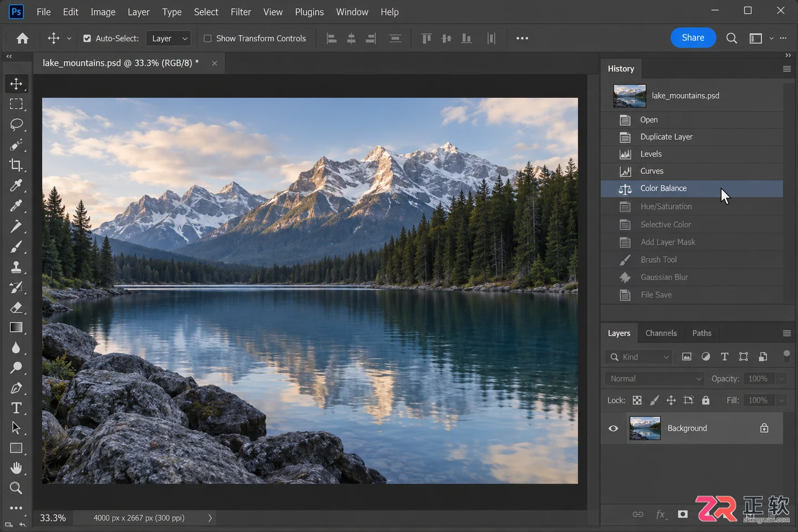
Task: Open search with the magnifier icon near Share
Action: click(x=731, y=38)
